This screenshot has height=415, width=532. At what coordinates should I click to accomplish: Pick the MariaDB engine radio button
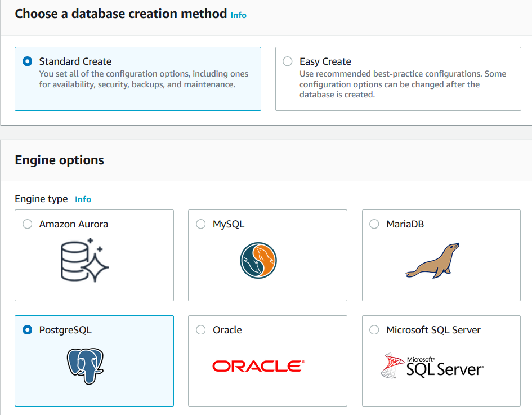[374, 224]
